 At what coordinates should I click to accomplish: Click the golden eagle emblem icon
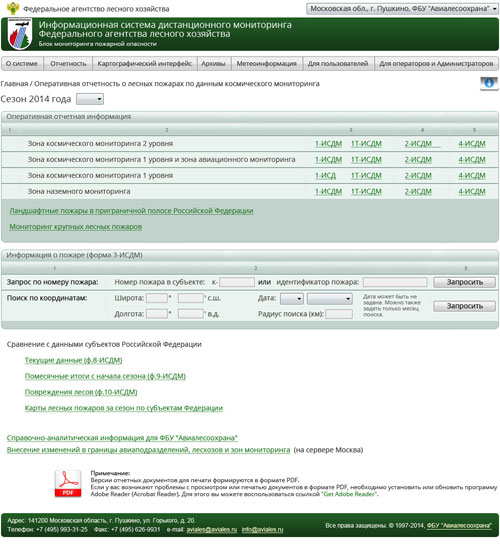[x=13, y=8]
